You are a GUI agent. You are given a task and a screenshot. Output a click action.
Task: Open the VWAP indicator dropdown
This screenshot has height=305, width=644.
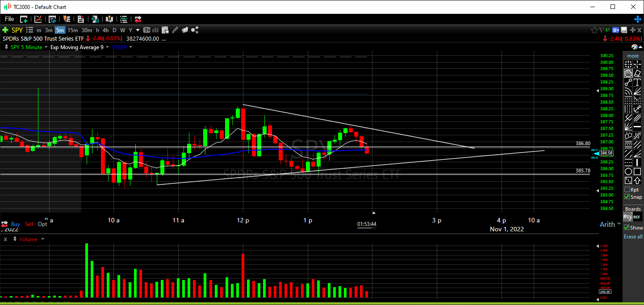[131, 47]
